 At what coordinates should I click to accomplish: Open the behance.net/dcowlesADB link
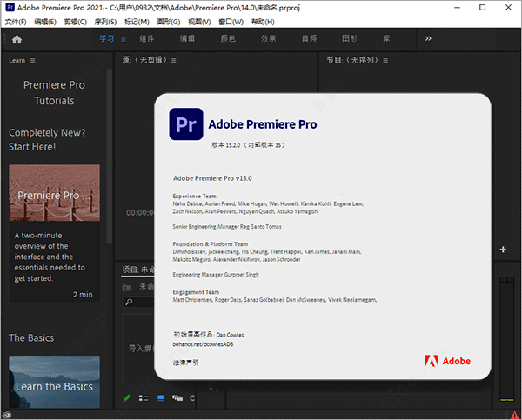[x=204, y=345]
